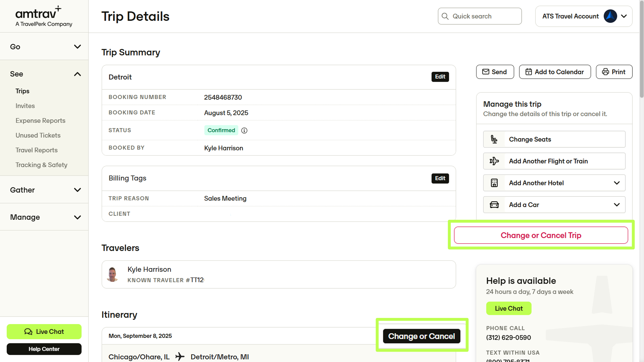Click booking number 2548468730
Screen dimensions: 644x362
[x=223, y=97]
